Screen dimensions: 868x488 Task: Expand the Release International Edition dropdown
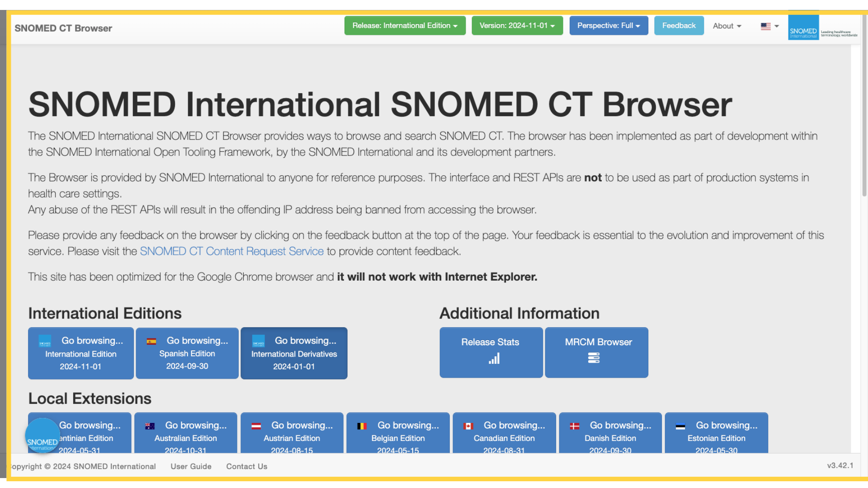coord(406,26)
